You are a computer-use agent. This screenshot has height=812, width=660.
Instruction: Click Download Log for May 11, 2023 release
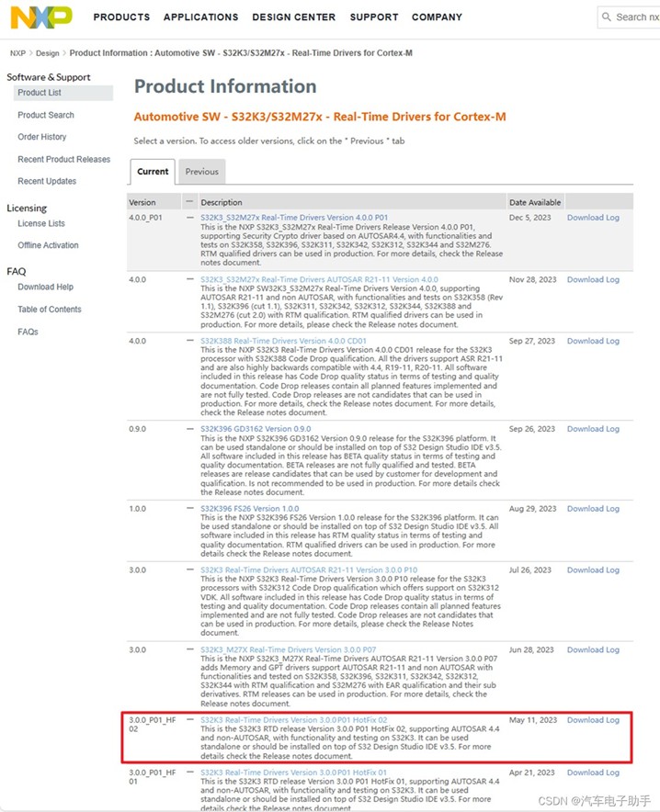click(593, 720)
